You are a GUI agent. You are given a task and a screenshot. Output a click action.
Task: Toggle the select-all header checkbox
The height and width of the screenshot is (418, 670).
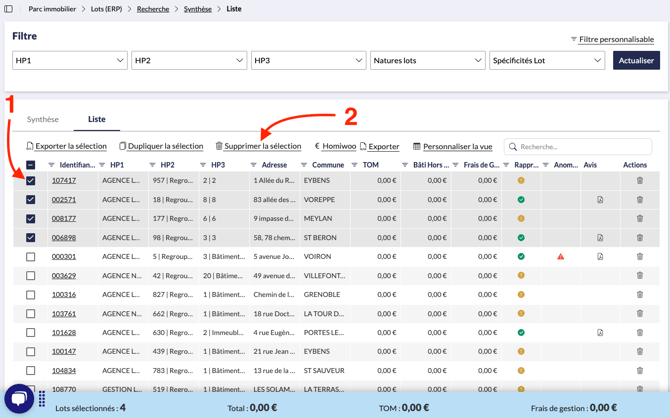click(x=31, y=165)
